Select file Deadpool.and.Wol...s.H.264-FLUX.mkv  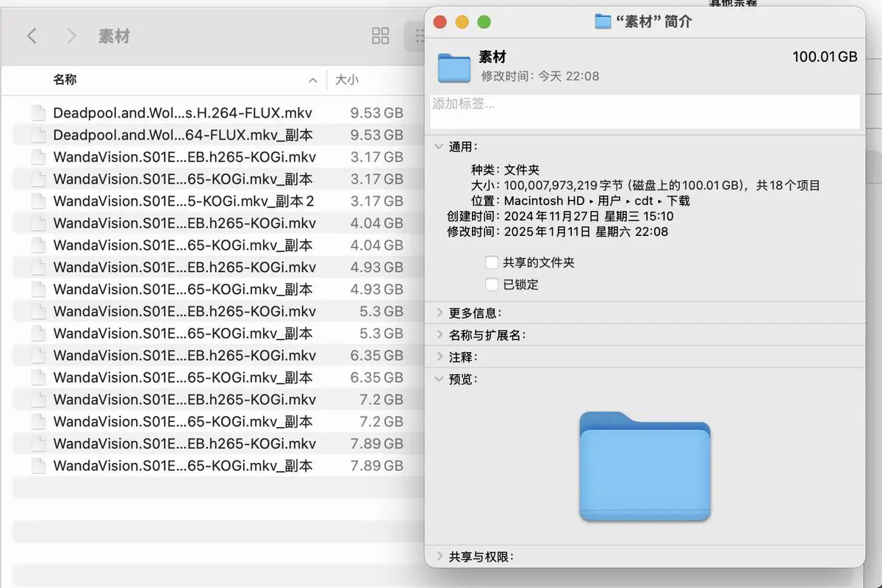pyautogui.click(x=183, y=113)
